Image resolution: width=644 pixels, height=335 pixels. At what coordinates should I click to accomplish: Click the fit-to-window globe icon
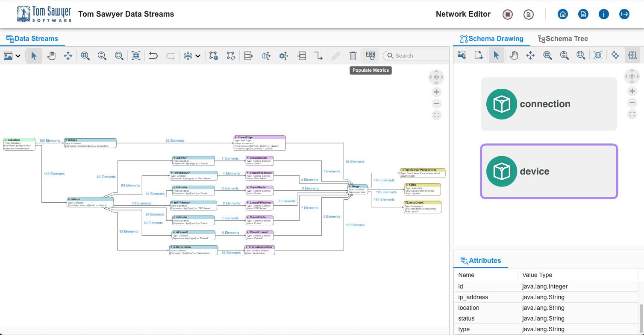pos(136,55)
